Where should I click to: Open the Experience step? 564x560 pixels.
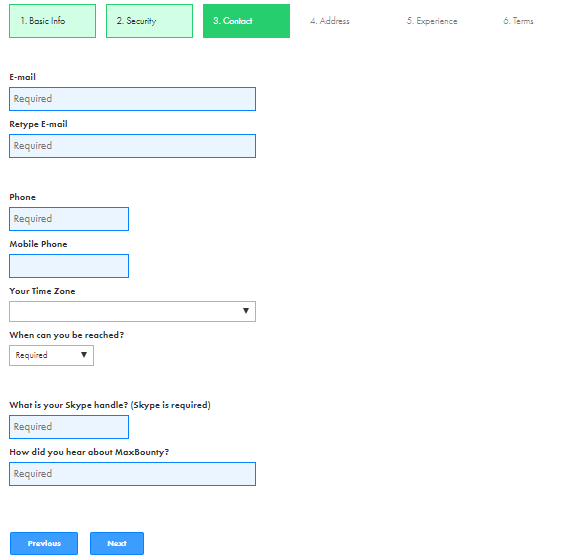tap(432, 21)
